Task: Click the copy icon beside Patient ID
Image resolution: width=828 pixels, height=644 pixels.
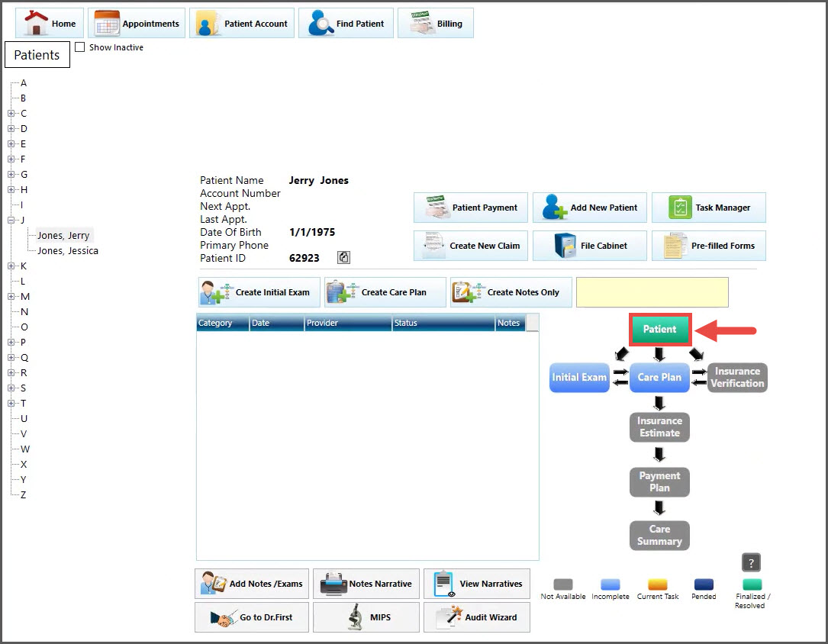Action: [343, 258]
